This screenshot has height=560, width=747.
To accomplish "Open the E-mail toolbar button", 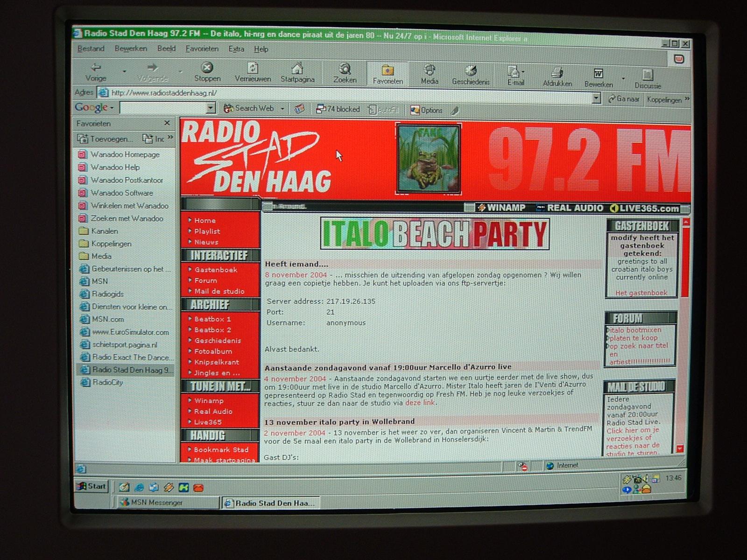I will 515,75.
